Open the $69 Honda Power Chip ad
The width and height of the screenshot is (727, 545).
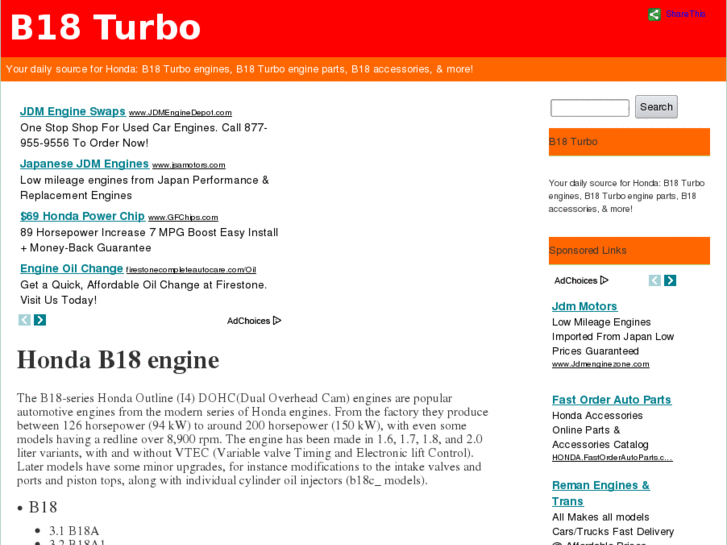[83, 216]
